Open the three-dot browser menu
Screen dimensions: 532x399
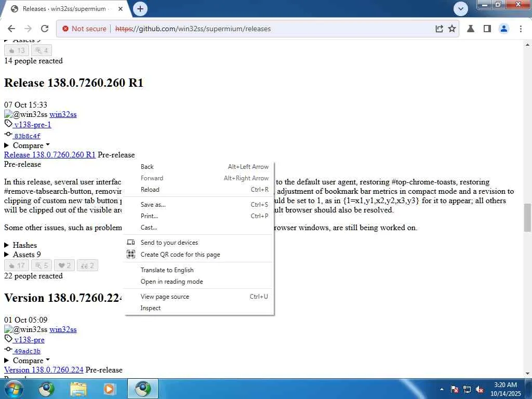point(521,29)
